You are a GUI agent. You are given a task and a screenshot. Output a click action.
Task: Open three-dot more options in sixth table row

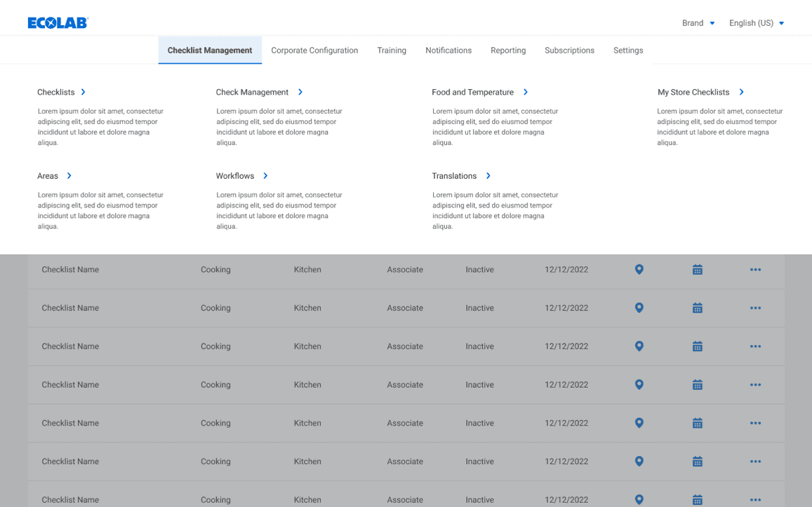click(756, 461)
